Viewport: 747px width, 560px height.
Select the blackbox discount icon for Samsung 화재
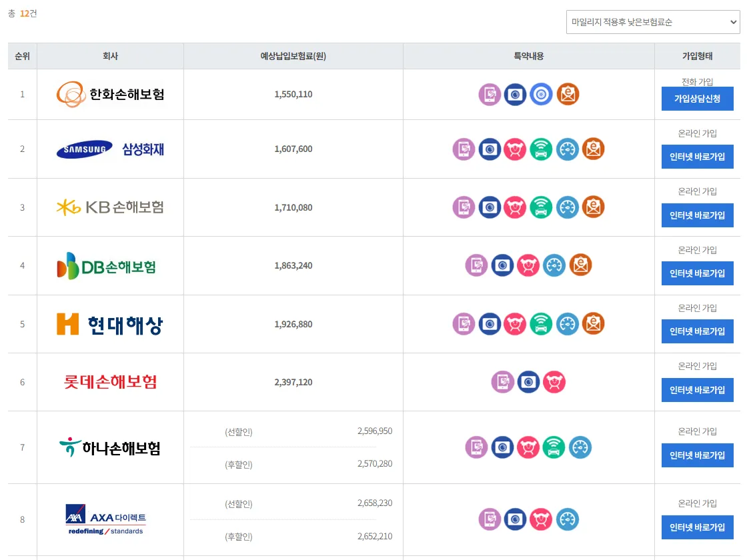tap(490, 149)
